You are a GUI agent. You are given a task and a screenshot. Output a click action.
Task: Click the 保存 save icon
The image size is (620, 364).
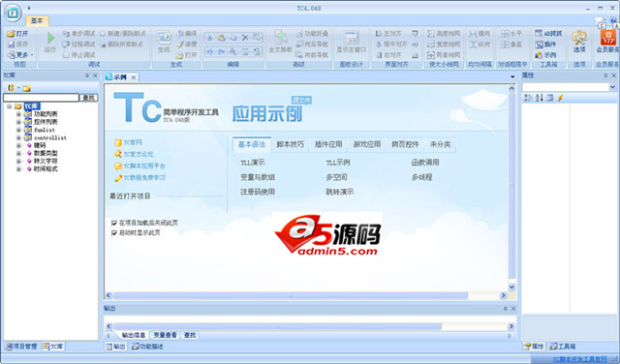[11, 45]
